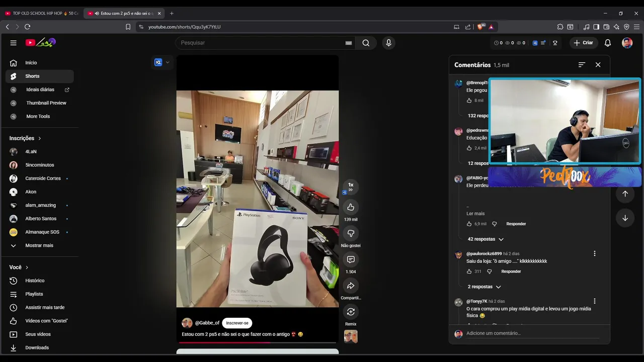Like the comment with 6,9 mil likes
Screen dimensions: 644x362
pyautogui.click(x=469, y=224)
